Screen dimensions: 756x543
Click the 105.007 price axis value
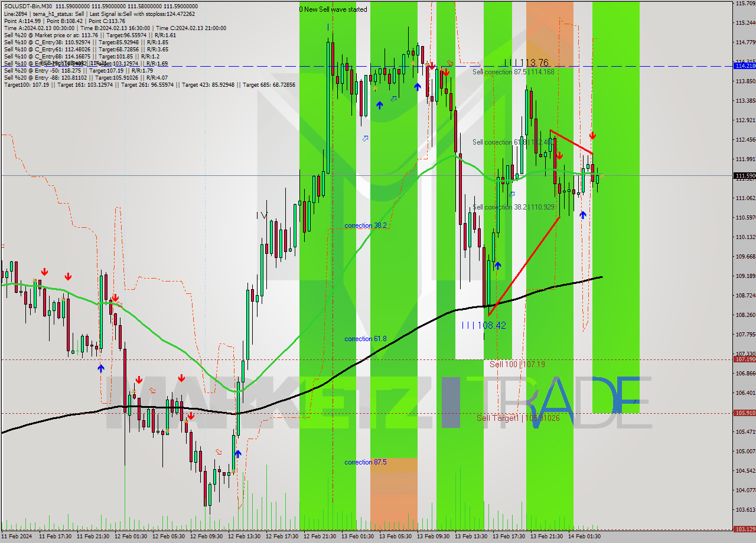pos(745,451)
